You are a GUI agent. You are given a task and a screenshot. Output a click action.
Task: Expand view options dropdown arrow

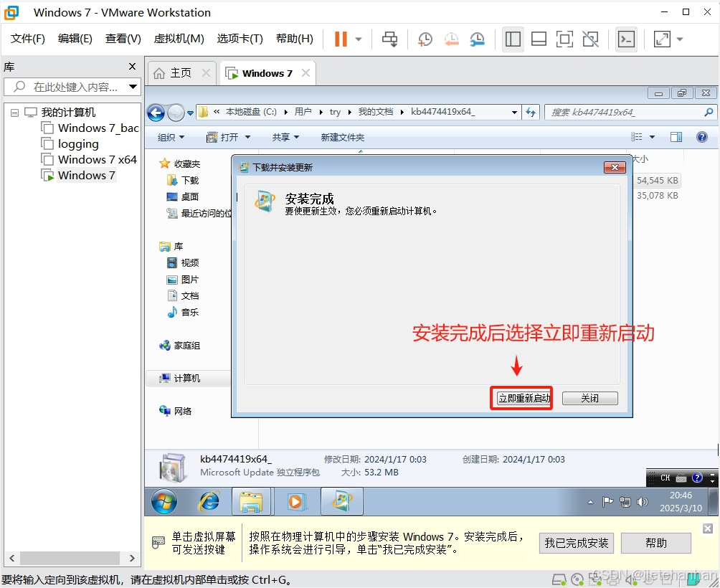coord(652,137)
